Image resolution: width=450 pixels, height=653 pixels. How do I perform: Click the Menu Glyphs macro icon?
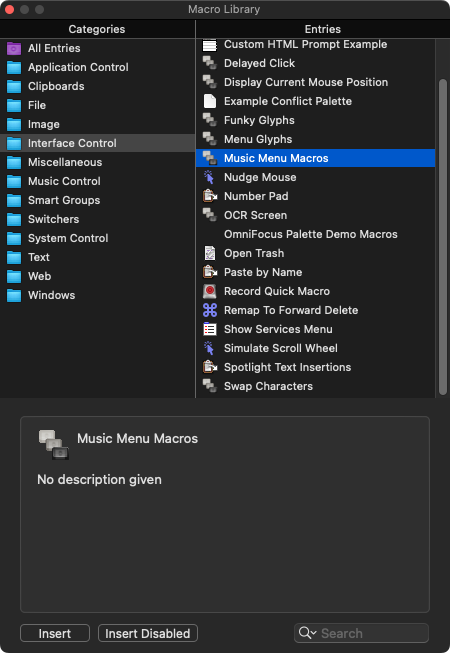pos(209,139)
